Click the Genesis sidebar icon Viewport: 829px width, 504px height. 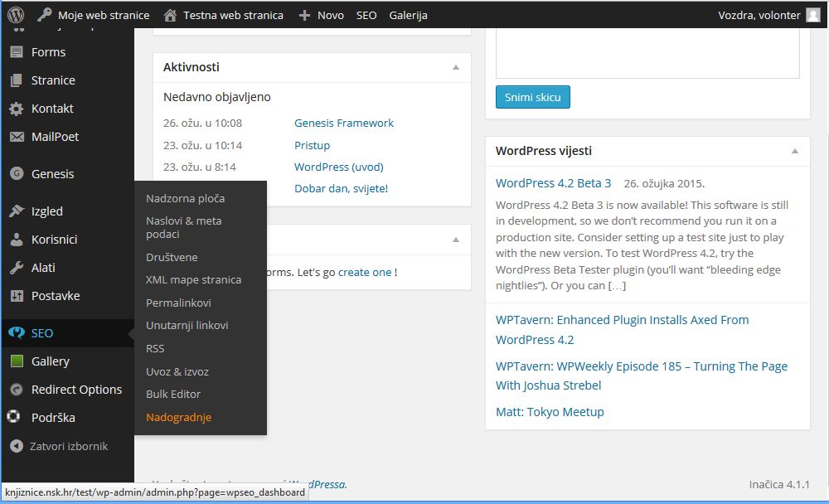(17, 173)
